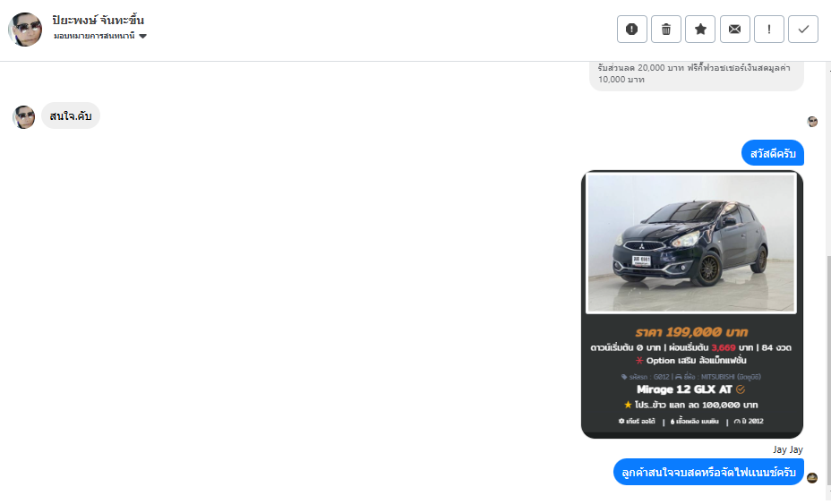
Task: Open the Mitsubishi Mirage car photo
Action: click(691, 243)
